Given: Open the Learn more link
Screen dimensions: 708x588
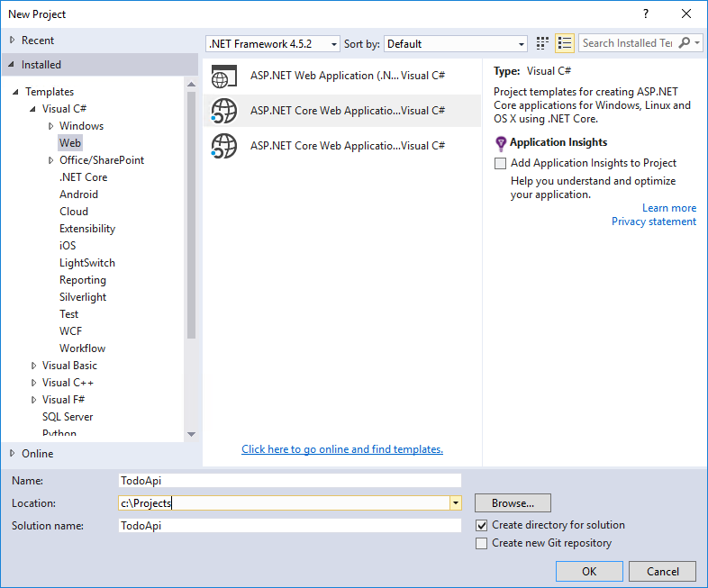Looking at the screenshot, I should 669,208.
